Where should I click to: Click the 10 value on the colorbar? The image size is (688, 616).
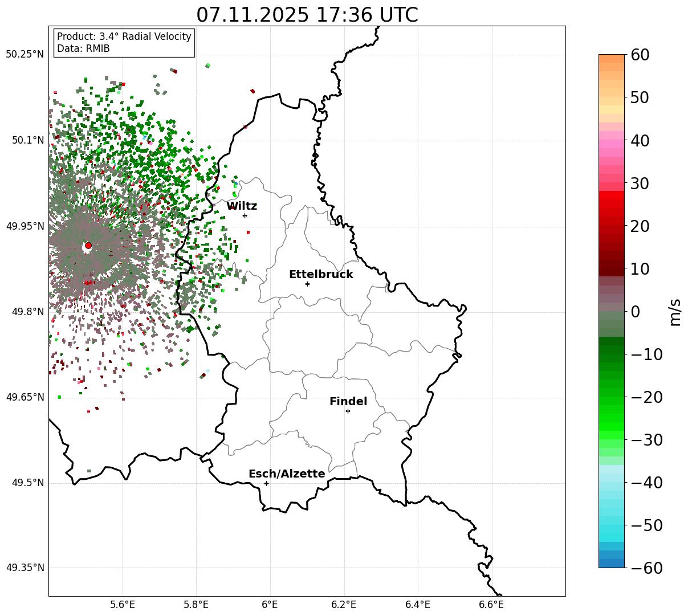click(x=640, y=269)
